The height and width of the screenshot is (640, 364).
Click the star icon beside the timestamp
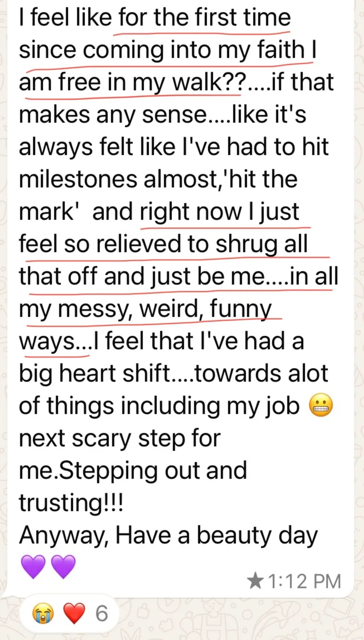click(x=255, y=581)
